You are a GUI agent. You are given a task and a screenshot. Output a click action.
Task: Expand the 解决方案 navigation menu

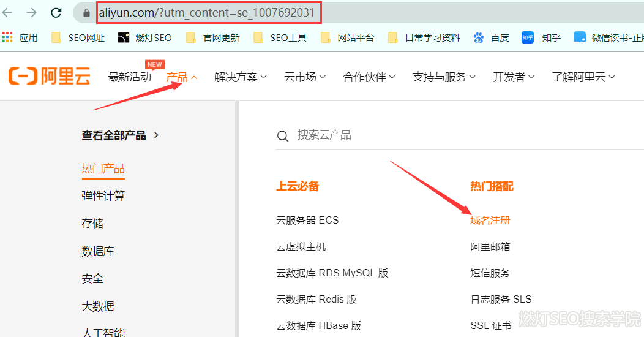240,77
